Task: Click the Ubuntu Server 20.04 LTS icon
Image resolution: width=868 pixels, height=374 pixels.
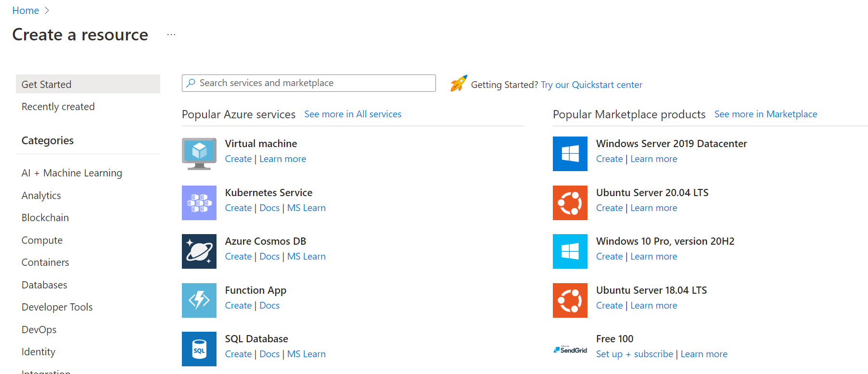Action: [x=570, y=203]
